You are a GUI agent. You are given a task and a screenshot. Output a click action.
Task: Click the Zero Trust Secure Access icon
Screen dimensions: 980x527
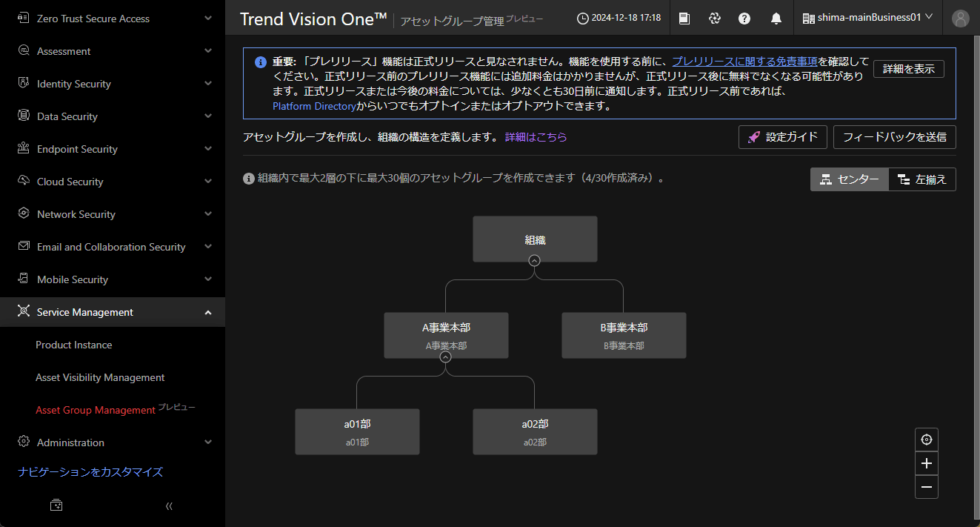pos(24,19)
